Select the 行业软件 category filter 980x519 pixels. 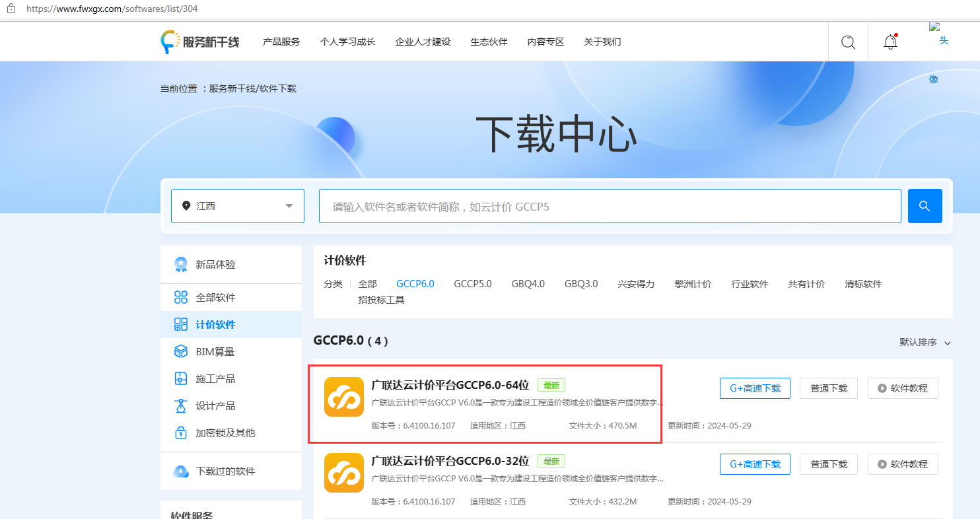click(750, 284)
